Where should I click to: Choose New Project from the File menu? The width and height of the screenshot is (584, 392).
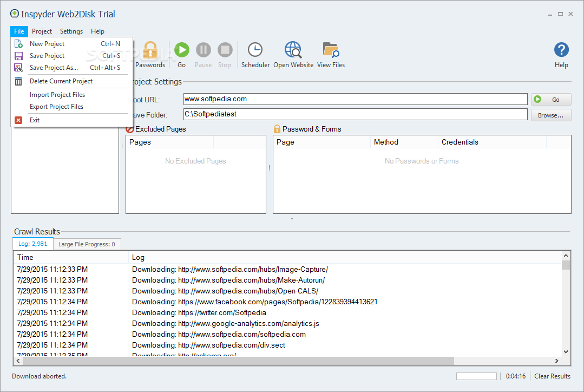click(71, 44)
